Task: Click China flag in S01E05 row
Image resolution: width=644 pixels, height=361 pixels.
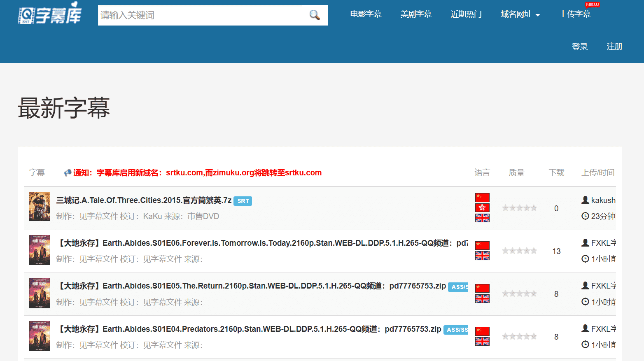Action: click(482, 288)
